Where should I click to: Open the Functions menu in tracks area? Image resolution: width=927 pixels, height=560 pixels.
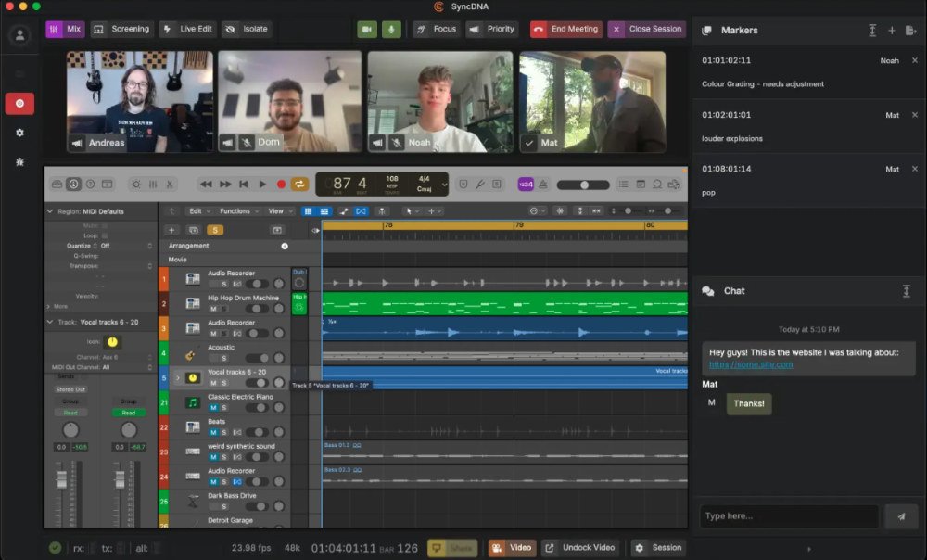239,211
